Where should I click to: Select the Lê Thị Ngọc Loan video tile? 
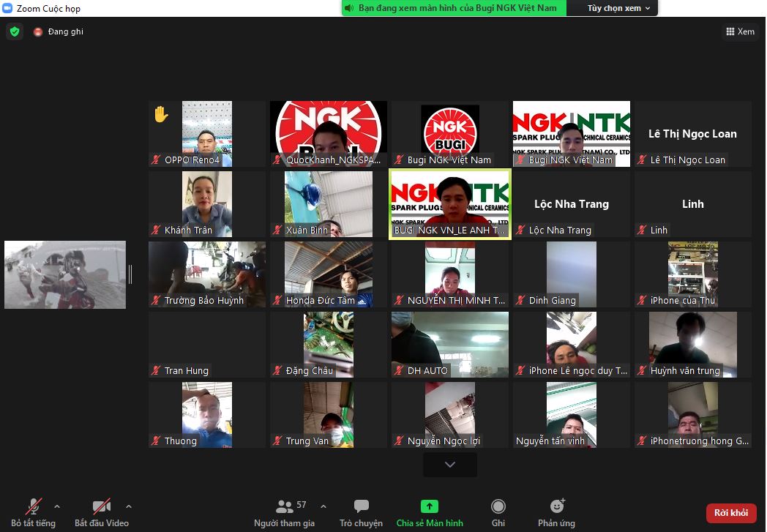click(x=693, y=134)
